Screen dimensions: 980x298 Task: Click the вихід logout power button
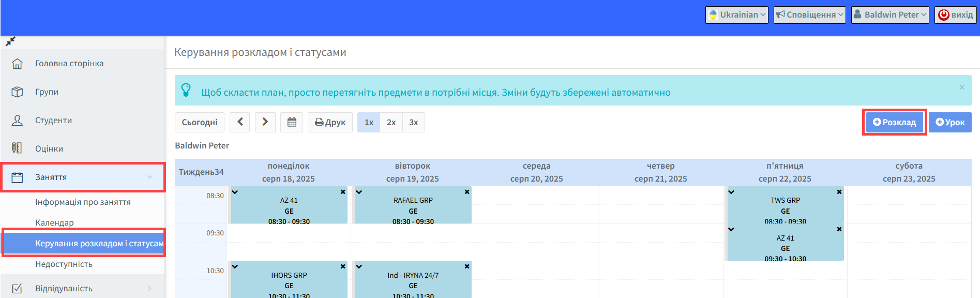[x=955, y=15]
